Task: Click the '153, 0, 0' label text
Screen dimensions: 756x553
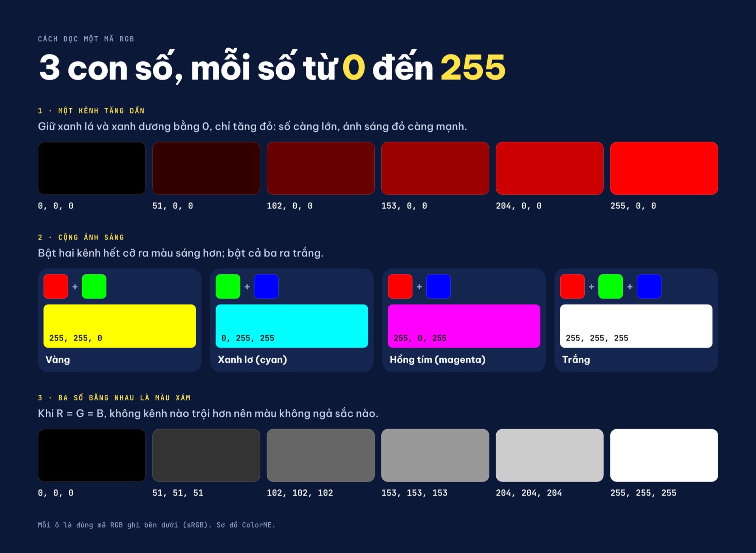Action: click(x=404, y=206)
